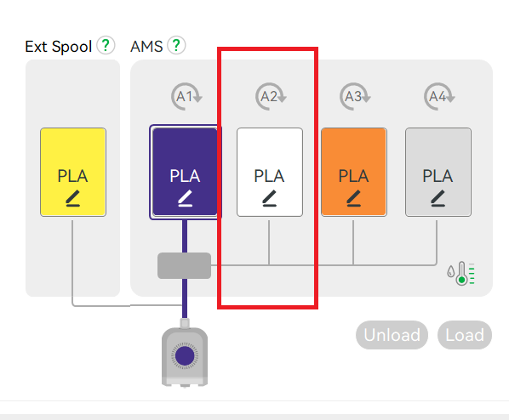This screenshot has width=509, height=420.
Task: Click the A1 slot refresh icon
Action: [x=186, y=97]
